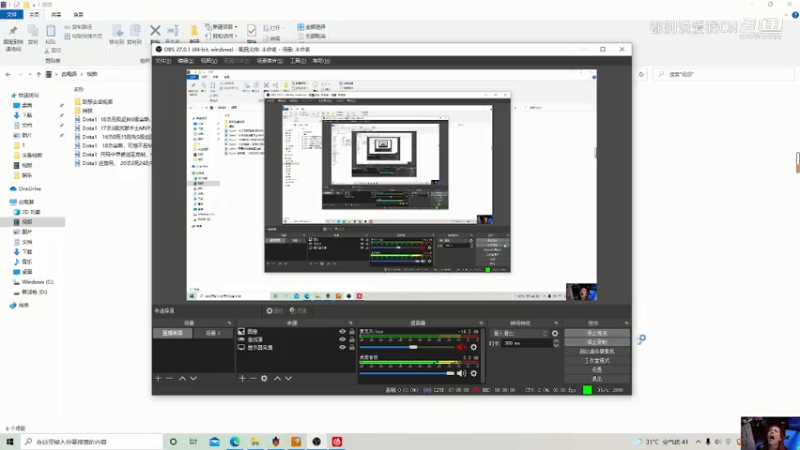Open New item dropdown in Explorer ribbon
The height and width of the screenshot is (450, 800).
click(x=221, y=27)
